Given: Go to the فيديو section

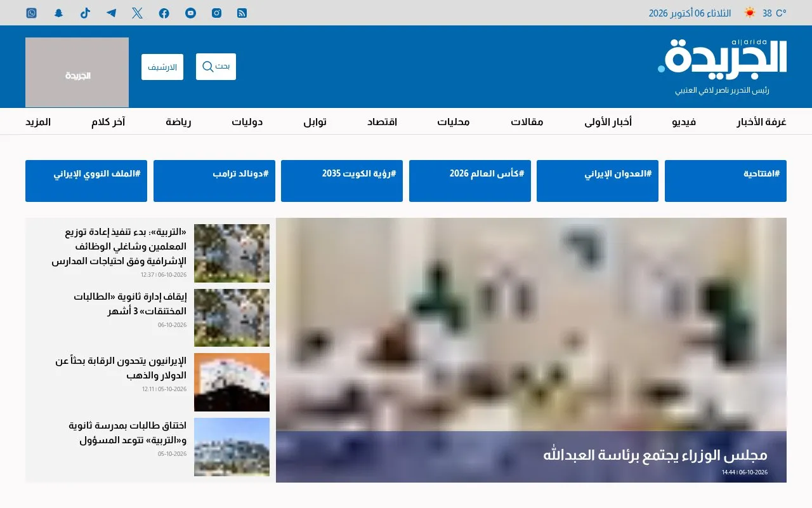Looking at the screenshot, I should point(684,122).
